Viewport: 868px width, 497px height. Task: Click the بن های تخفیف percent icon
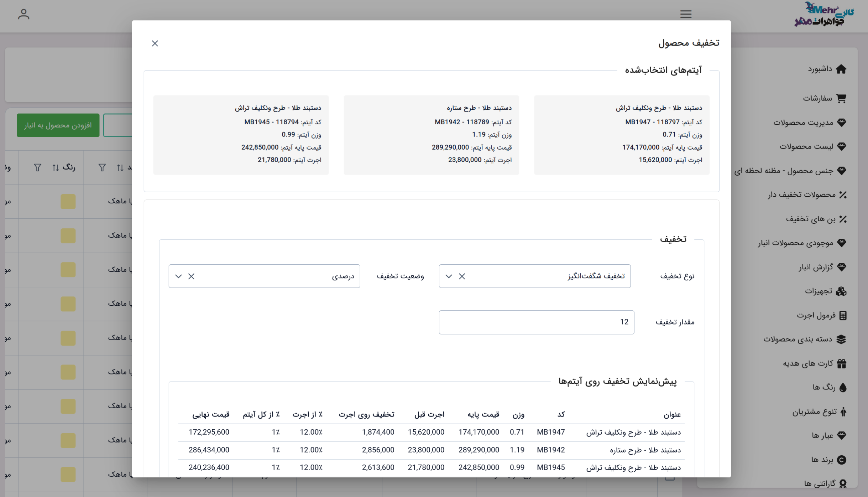(843, 219)
